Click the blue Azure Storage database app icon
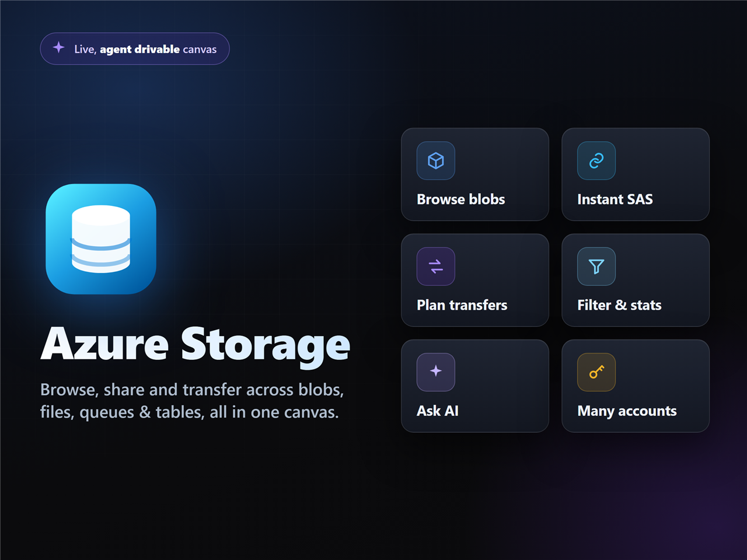The width and height of the screenshot is (747, 560). click(101, 239)
